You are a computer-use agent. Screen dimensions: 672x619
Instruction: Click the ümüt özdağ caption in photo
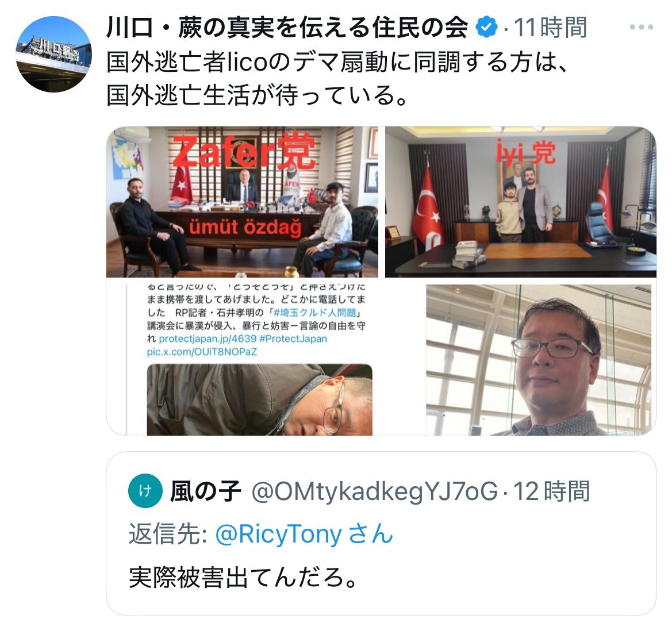245,227
